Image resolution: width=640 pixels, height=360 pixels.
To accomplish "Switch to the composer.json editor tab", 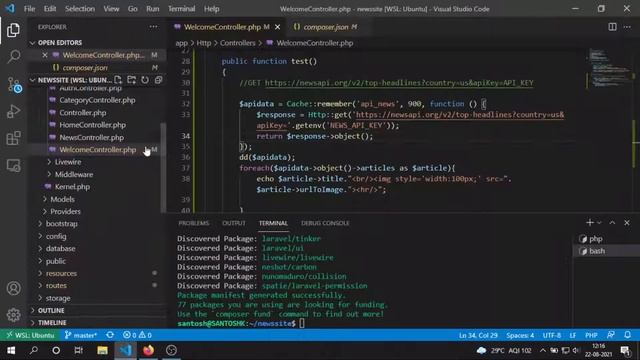I will [x=325, y=27].
